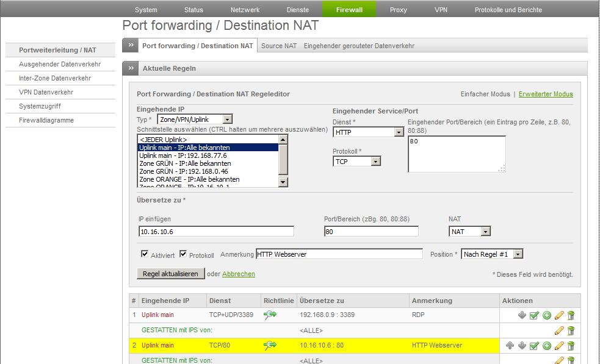This screenshot has width=600, height=364.
Task: Move HTTP Webserver rule up
Action: click(x=510, y=345)
